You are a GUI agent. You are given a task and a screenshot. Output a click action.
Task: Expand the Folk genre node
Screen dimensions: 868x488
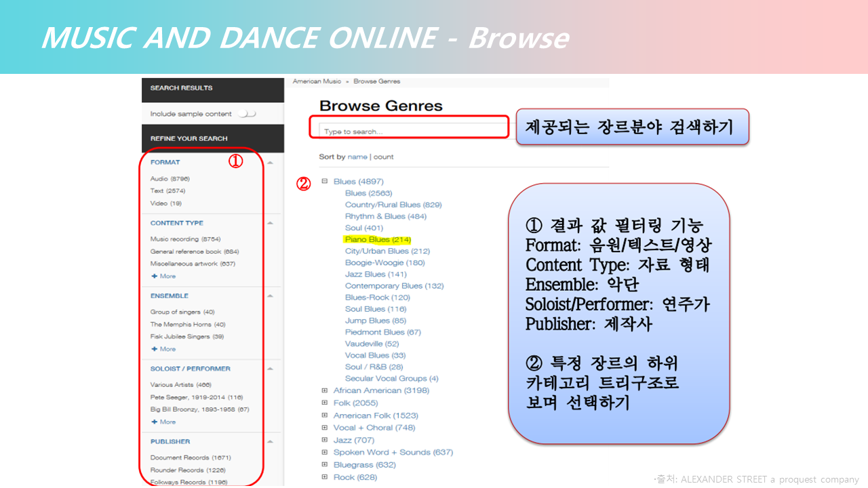coord(325,403)
